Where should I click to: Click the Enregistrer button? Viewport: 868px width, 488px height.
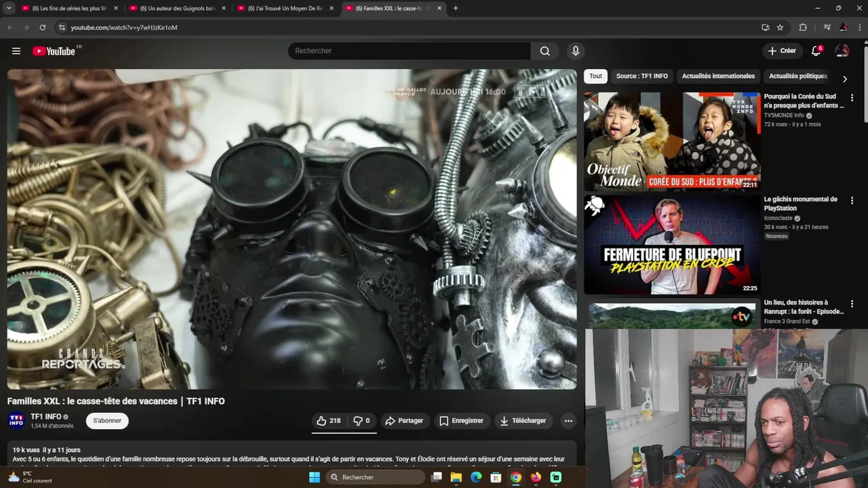(x=461, y=421)
